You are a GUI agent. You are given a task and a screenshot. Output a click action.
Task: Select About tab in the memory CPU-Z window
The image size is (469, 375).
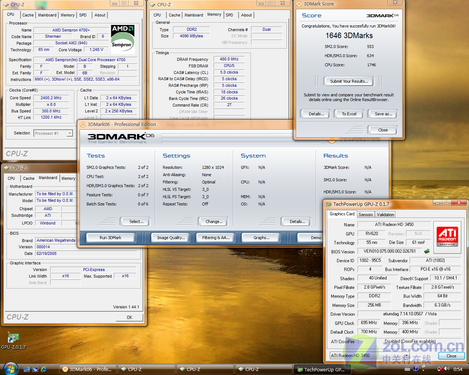[x=246, y=15]
